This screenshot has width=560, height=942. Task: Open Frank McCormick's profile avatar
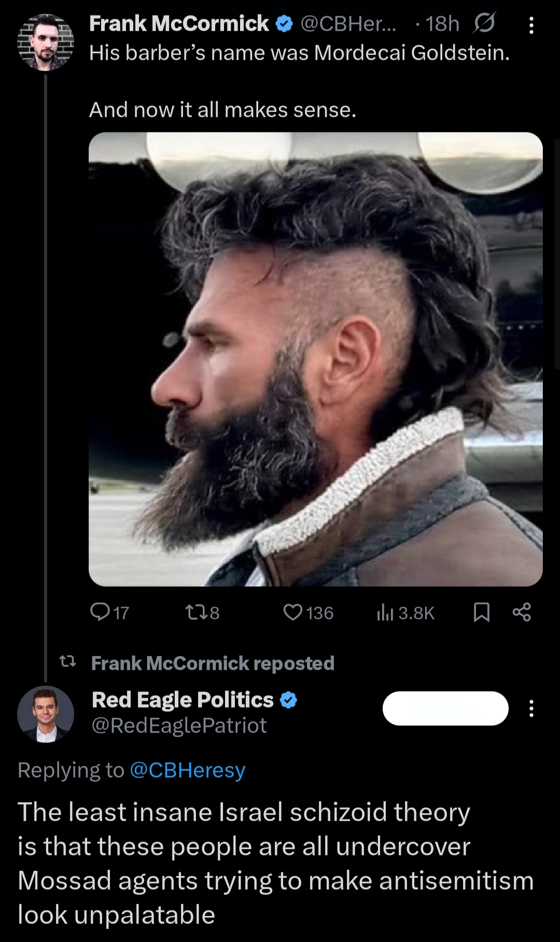point(46,43)
